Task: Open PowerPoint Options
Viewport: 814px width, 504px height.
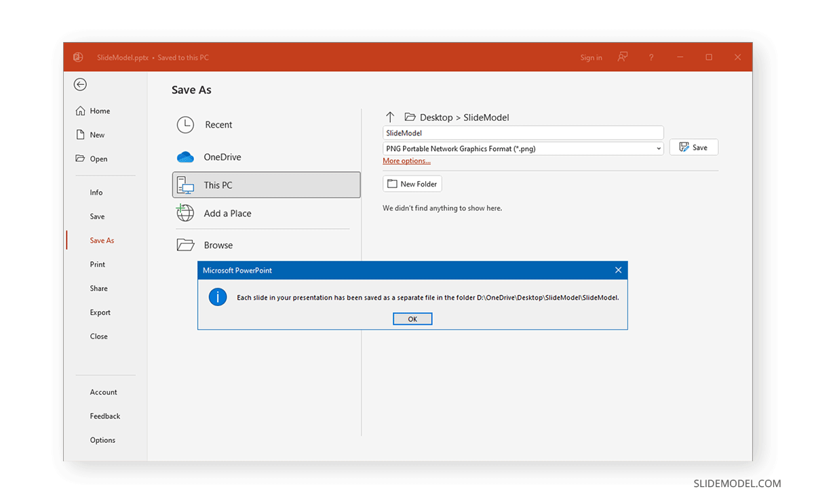Action: (102, 440)
